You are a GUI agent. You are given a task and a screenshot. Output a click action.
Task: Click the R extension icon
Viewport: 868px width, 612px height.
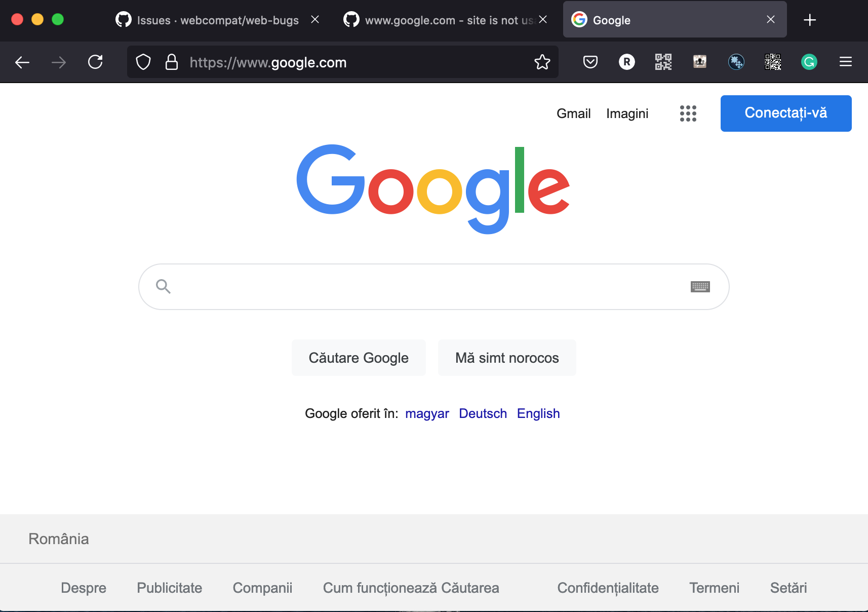[x=626, y=62]
